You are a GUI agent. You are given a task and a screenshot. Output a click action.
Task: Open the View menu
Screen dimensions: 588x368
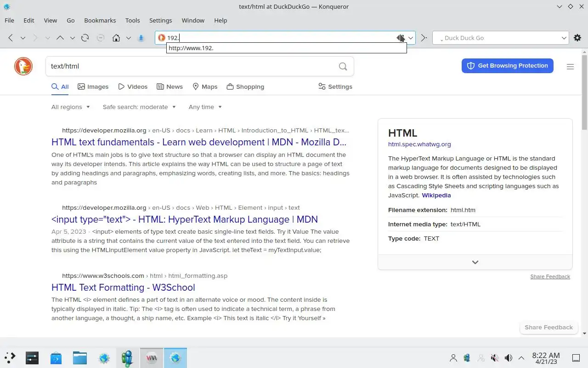(x=51, y=20)
